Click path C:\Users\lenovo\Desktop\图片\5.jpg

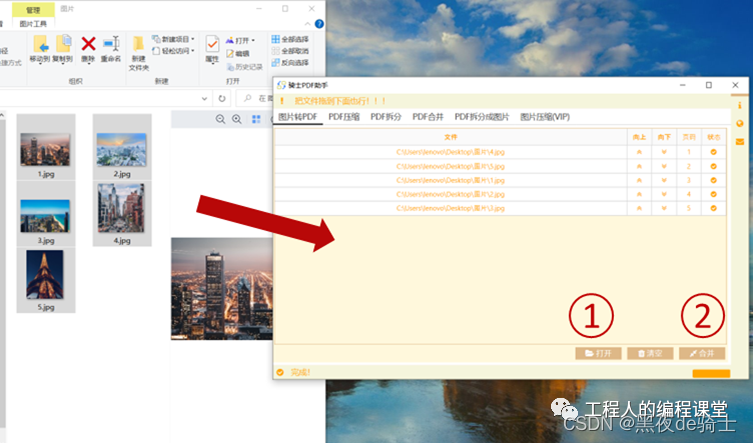(450, 166)
